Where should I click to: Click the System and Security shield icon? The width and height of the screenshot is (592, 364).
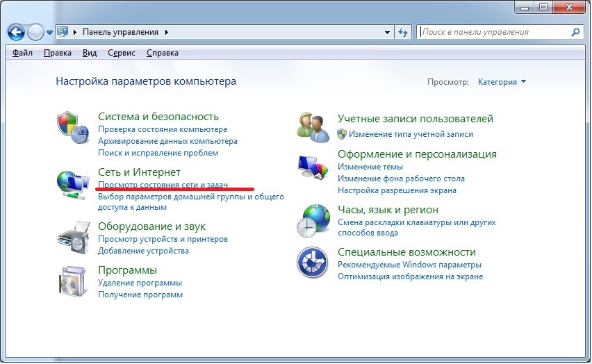tap(73, 128)
